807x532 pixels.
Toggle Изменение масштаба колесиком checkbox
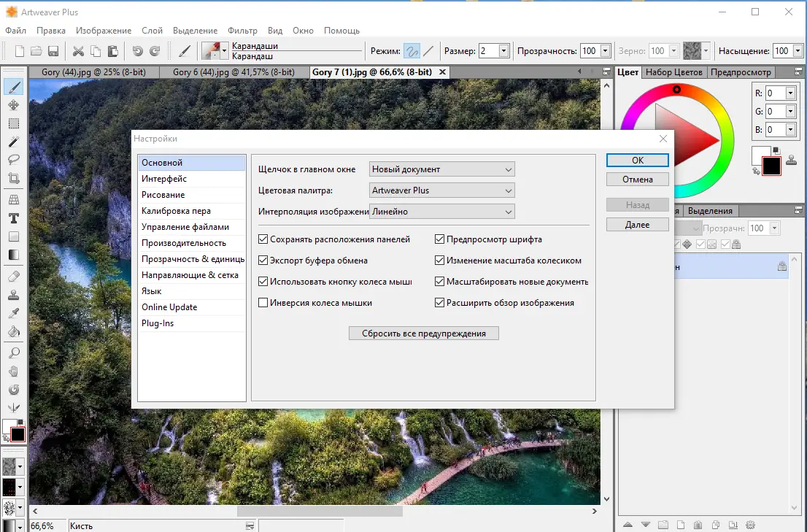[x=439, y=261]
